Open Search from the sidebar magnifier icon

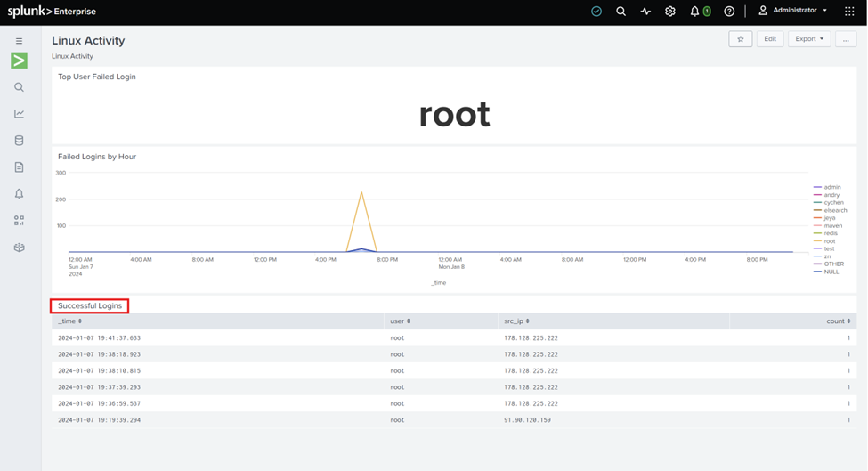[x=19, y=87]
